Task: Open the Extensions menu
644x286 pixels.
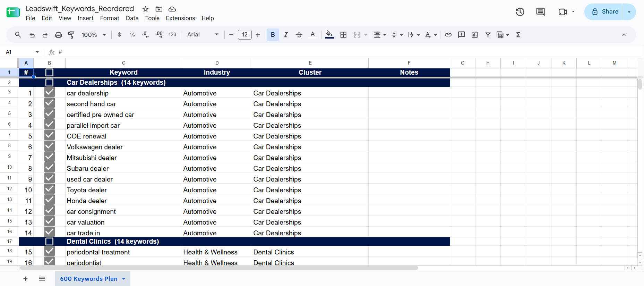Action: coord(180,18)
